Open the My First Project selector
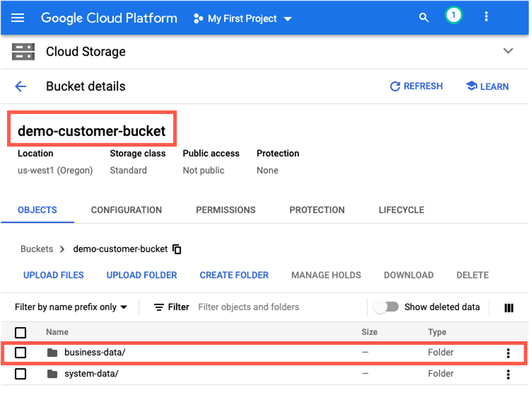 tap(242, 18)
